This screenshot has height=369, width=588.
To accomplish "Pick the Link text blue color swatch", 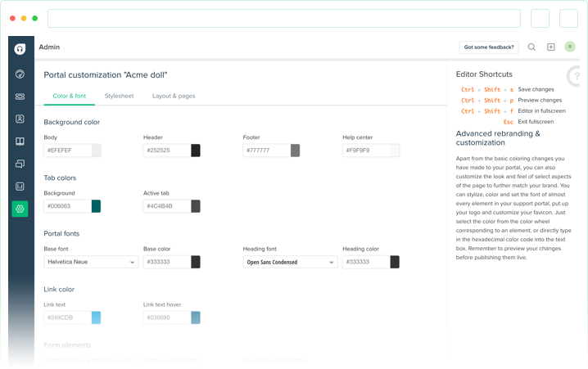I will (96, 317).
